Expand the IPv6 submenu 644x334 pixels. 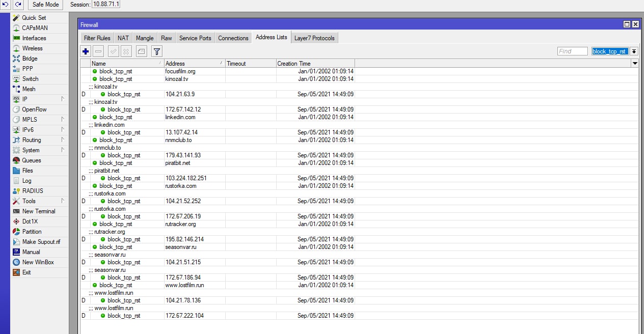click(39, 130)
